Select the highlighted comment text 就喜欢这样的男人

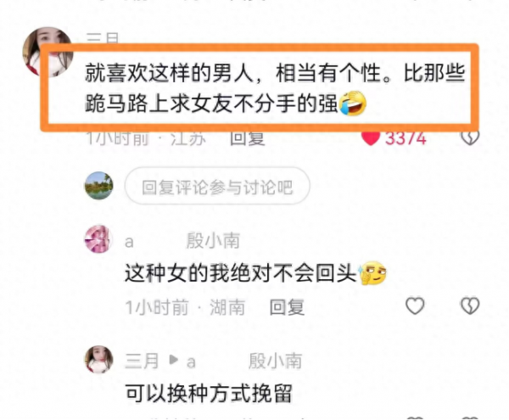coord(170,73)
